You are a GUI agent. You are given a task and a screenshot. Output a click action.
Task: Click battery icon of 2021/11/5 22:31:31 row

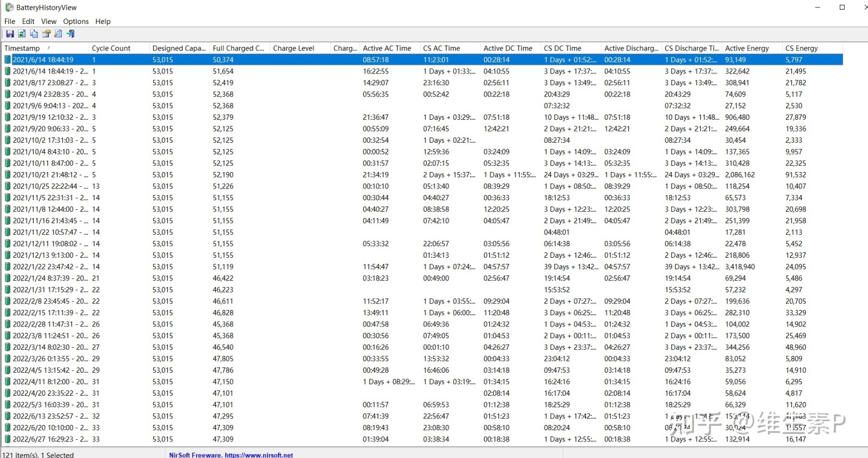7,198
